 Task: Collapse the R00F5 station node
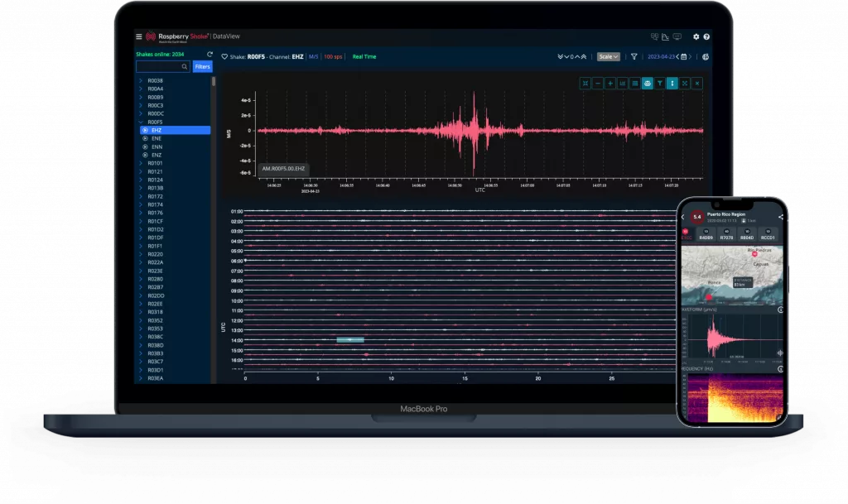tap(141, 122)
